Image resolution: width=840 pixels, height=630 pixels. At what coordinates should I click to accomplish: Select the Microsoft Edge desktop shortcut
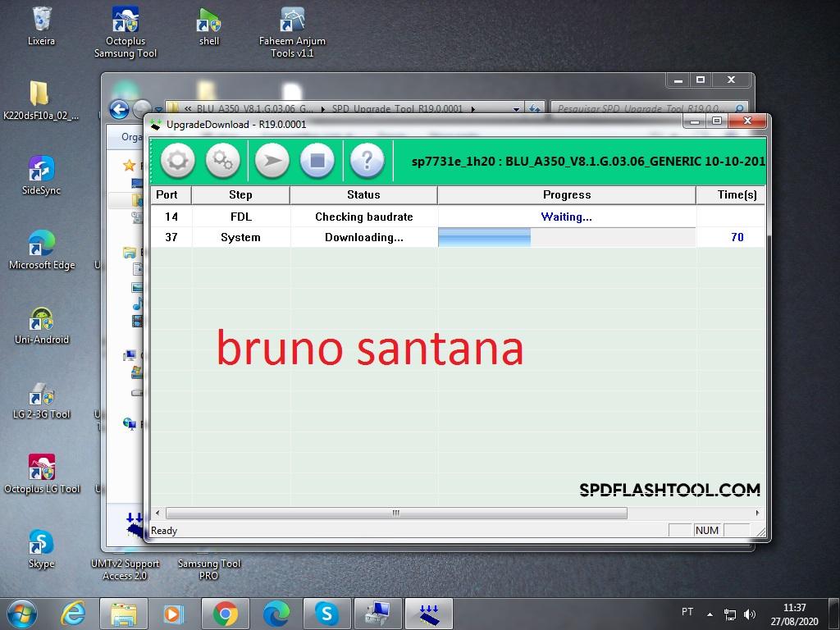coord(42,249)
